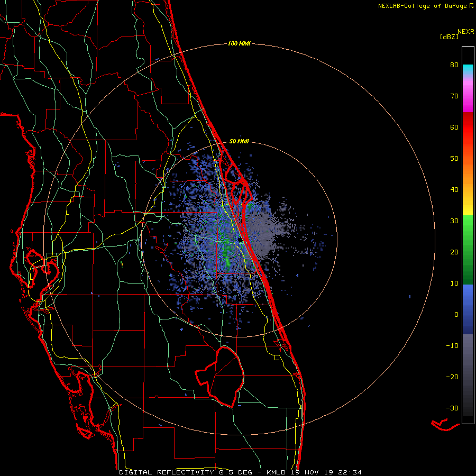Click the 50 value on dBZ scale

454,159
